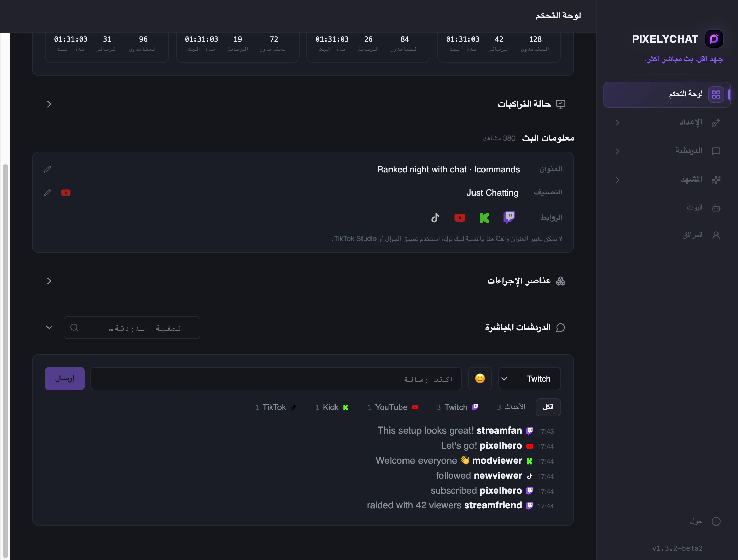Image resolution: width=738 pixels, height=560 pixels.
Task: Edit the Just Chatting category pencil icon
Action: pyautogui.click(x=47, y=193)
